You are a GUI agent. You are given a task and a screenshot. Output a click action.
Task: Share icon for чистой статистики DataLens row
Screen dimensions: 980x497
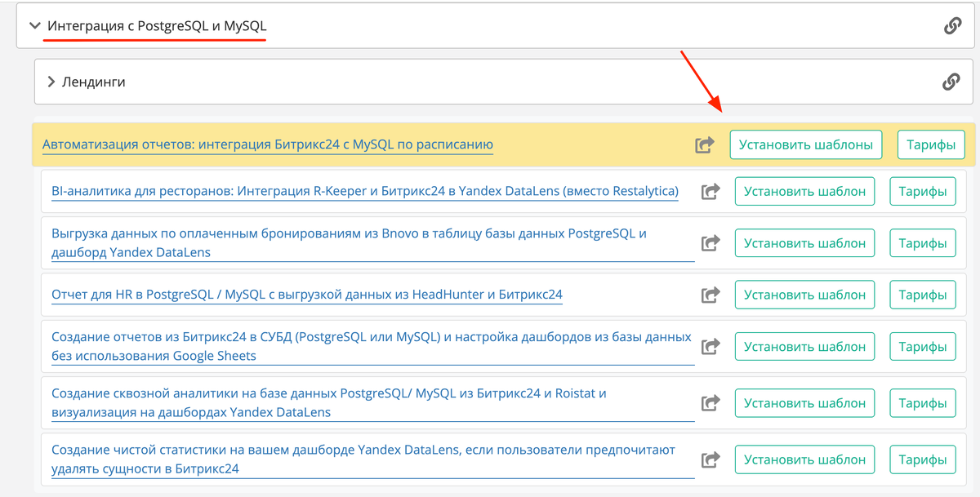(710, 459)
